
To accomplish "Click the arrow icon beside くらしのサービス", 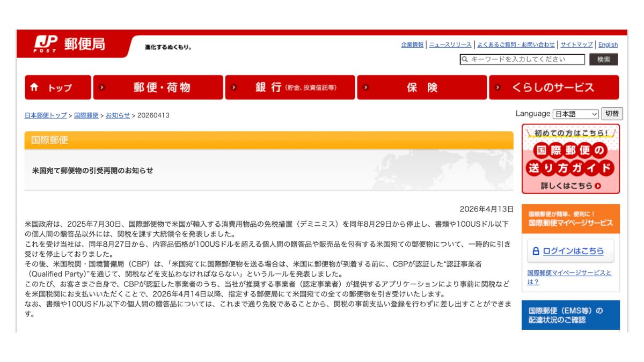I will tap(497, 87).
